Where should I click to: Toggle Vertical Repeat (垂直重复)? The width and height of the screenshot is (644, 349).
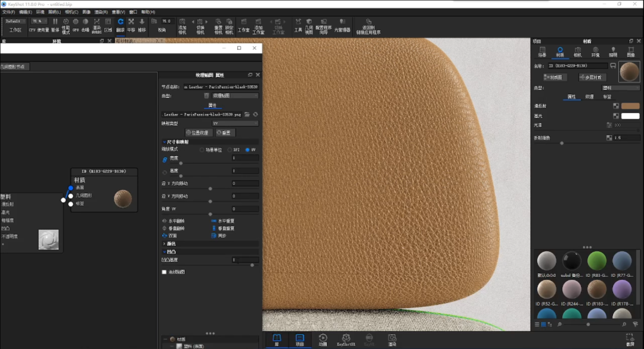click(224, 228)
